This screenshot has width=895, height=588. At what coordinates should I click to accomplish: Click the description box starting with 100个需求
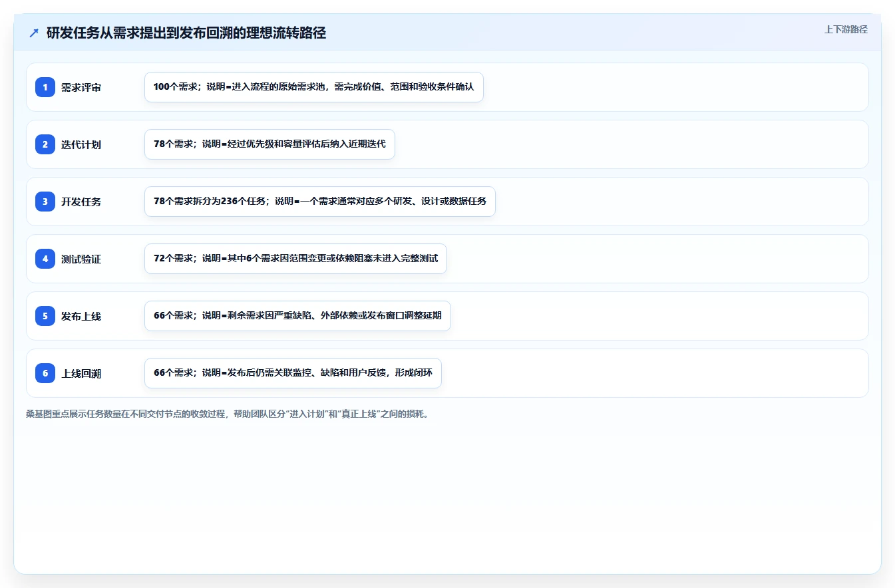tap(314, 87)
